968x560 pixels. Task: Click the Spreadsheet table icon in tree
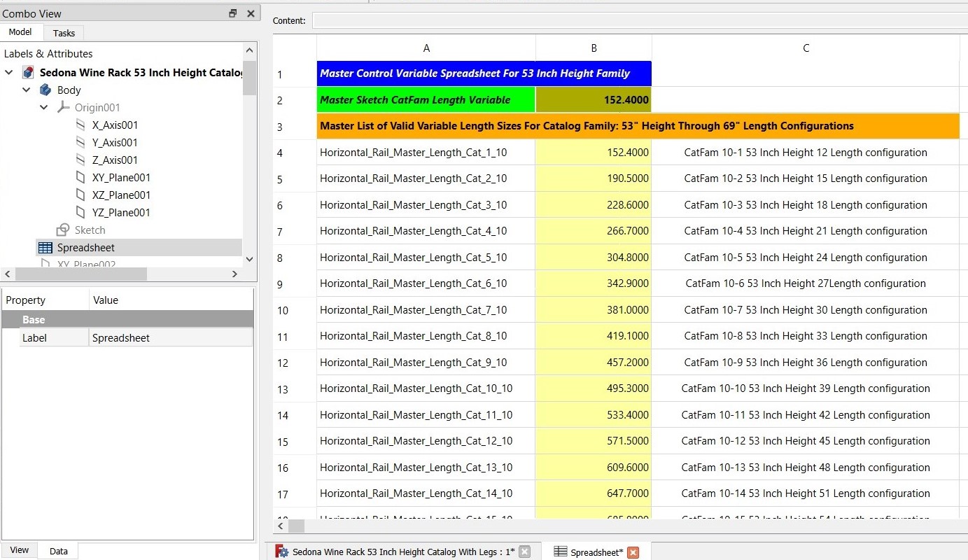(x=45, y=247)
